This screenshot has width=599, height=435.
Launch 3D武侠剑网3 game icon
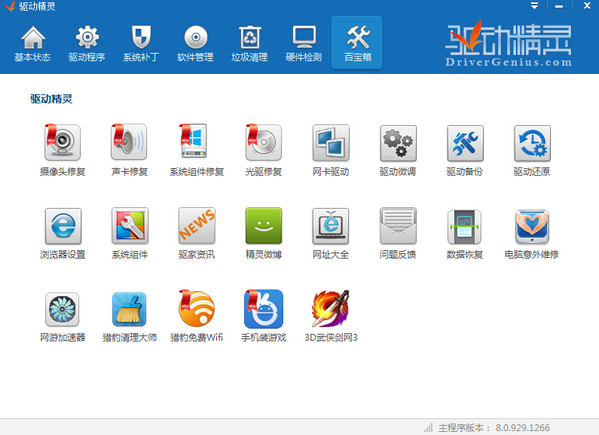click(x=331, y=309)
